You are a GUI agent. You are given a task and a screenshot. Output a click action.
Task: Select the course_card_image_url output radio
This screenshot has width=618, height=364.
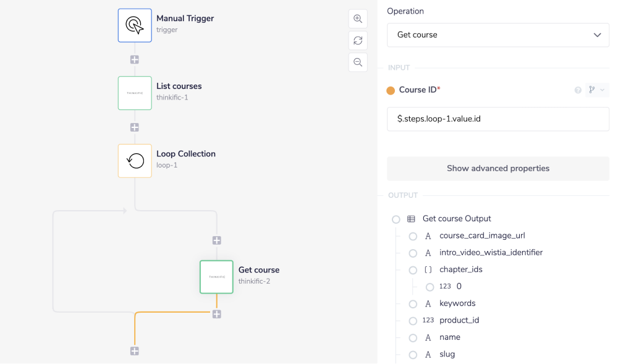(x=413, y=236)
